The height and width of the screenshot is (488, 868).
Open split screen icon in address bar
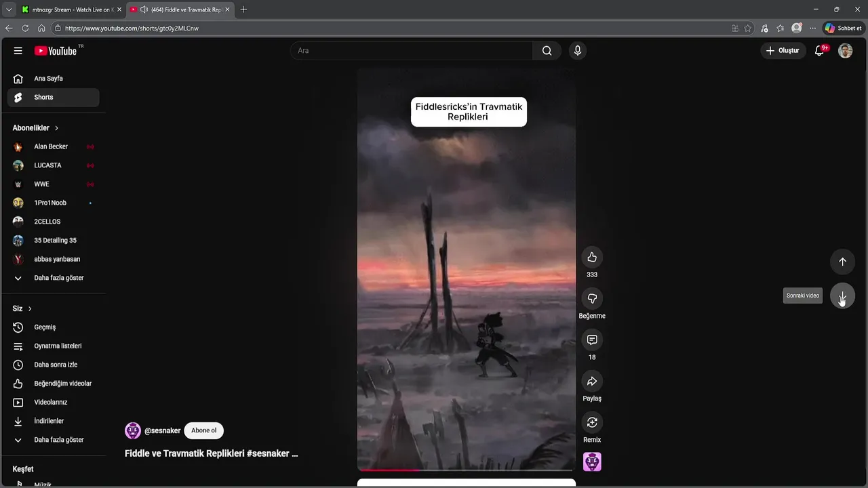coord(735,28)
